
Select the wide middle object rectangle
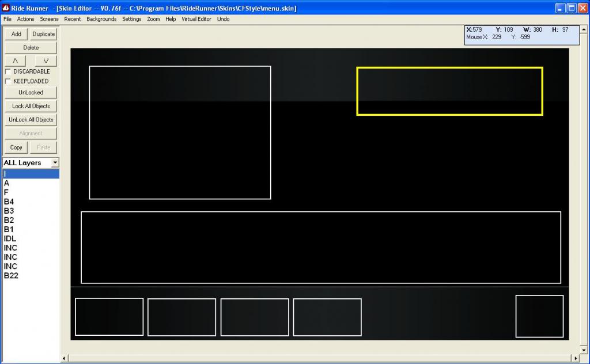tap(321, 247)
